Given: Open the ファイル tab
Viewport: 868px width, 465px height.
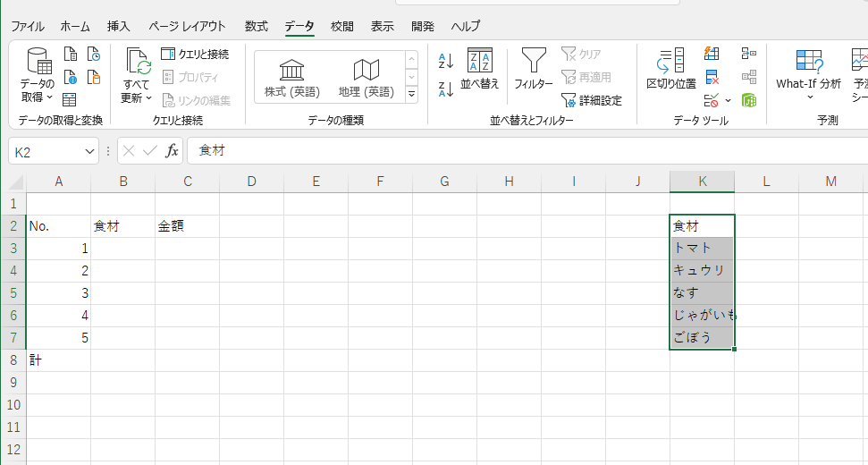Looking at the screenshot, I should pos(27,26).
